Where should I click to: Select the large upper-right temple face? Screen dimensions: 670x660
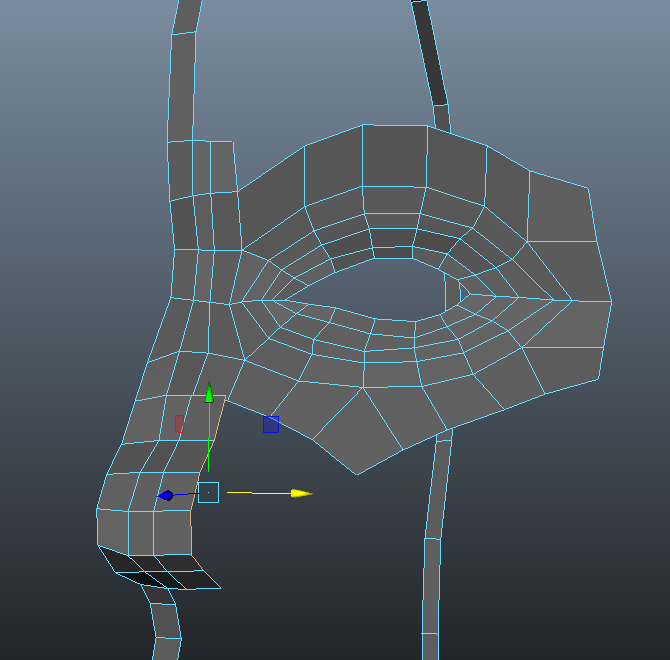coord(562,212)
